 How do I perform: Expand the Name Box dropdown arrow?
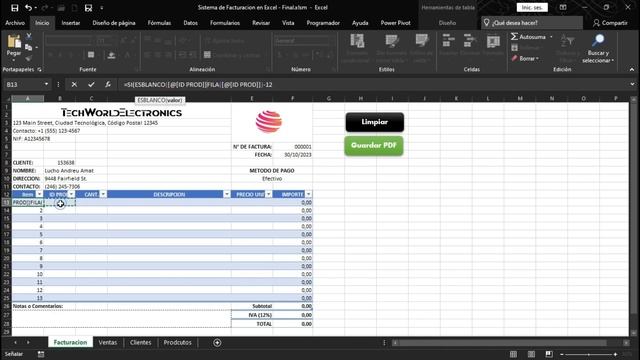[46, 84]
